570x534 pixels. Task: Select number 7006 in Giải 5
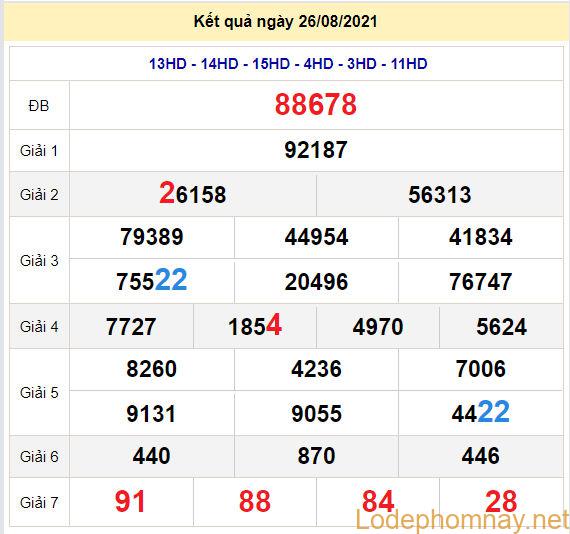pyautogui.click(x=481, y=369)
